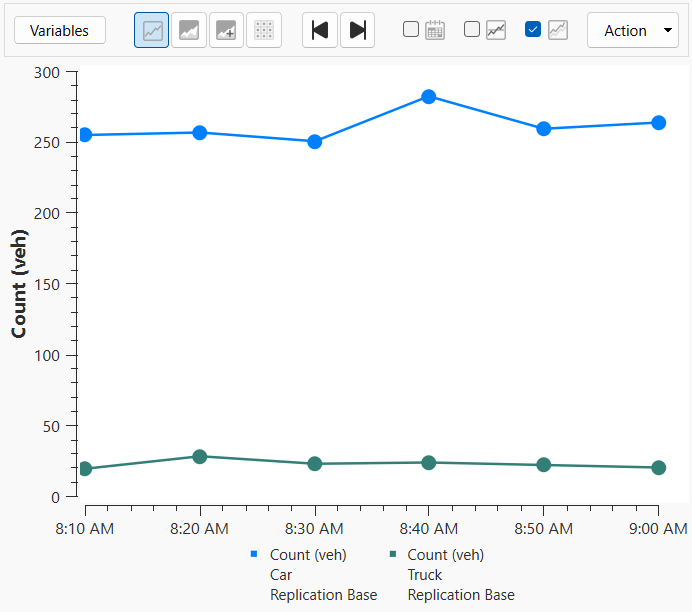Uncheck the blue checked checkbox

point(533,30)
